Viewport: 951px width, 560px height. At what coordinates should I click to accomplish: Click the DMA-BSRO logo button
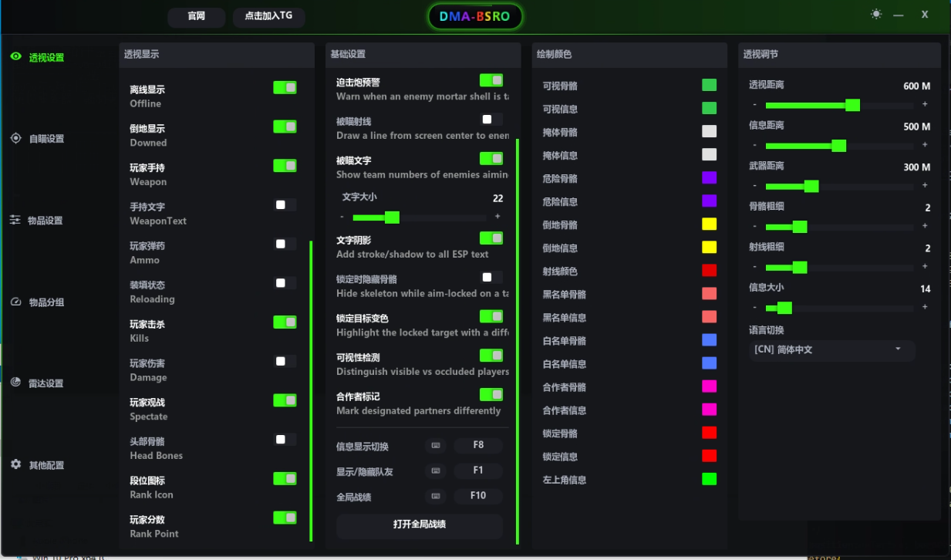click(x=475, y=16)
